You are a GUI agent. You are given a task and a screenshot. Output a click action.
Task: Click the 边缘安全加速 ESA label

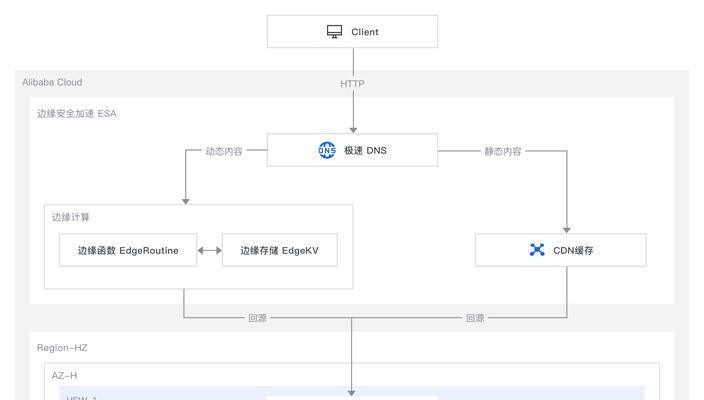pyautogui.click(x=76, y=114)
